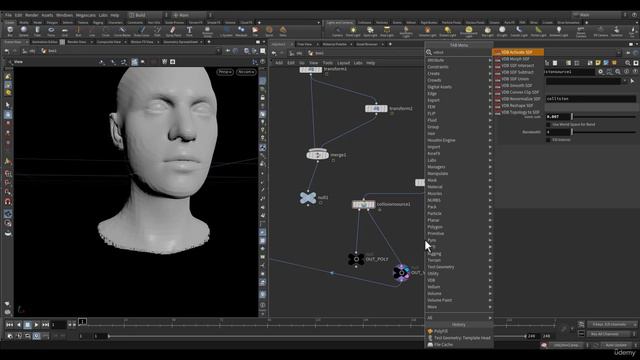Click the transform2 node icon
Viewport: 640px width, 360px height.
coord(376,109)
